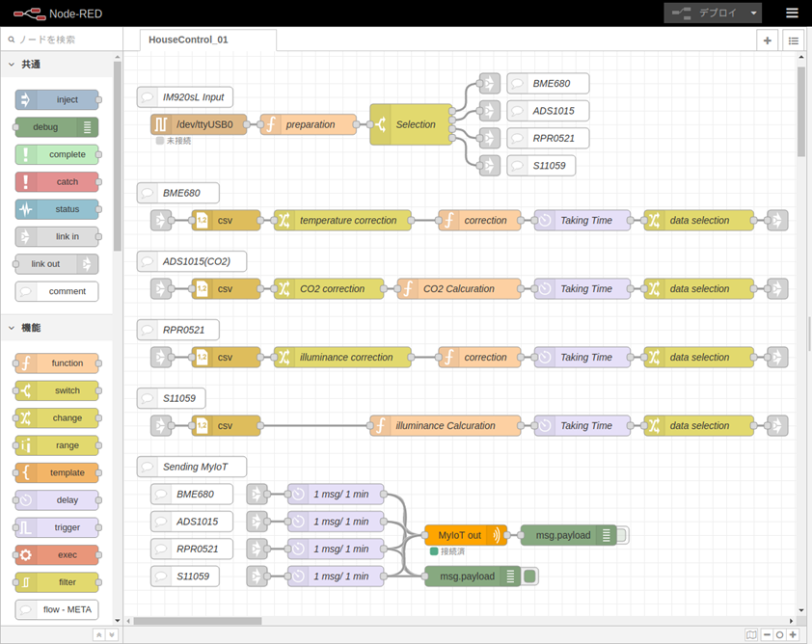Select the exec node in the palette

point(57,555)
